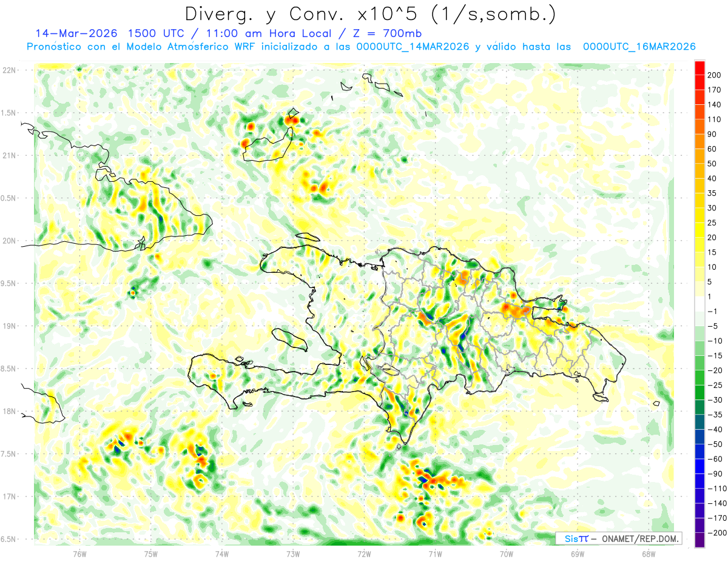Click the valid-until time "0000UTC_16MAR2026"

point(639,47)
